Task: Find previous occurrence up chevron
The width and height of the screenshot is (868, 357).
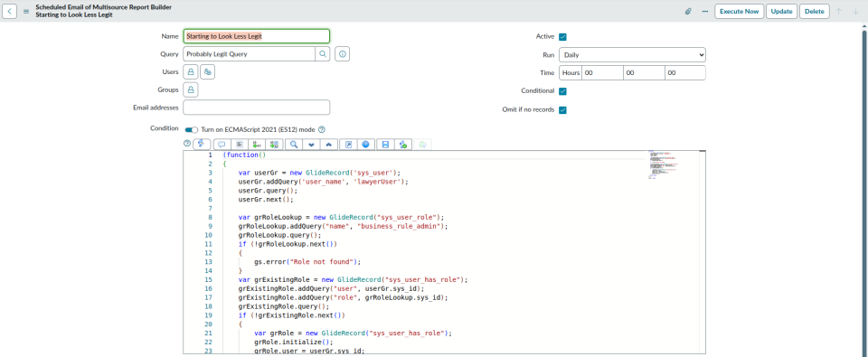Action: (x=329, y=145)
